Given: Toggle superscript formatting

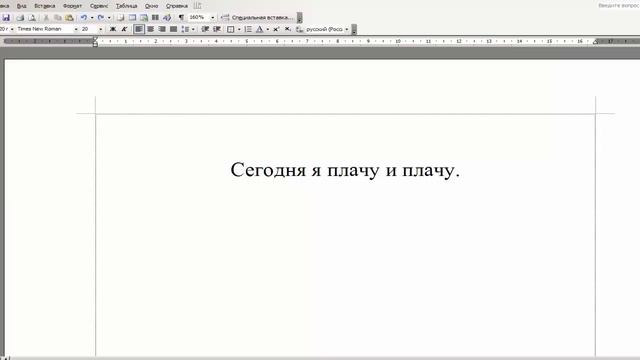Looking at the screenshot, I should (x=276, y=29).
